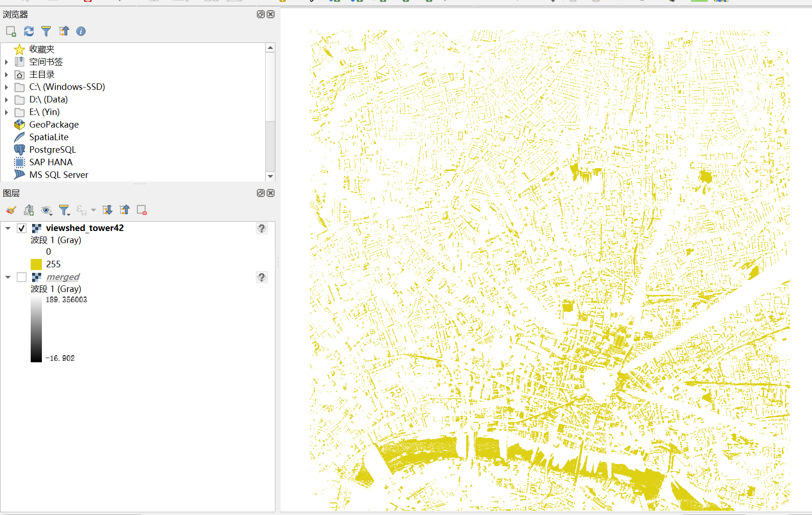
Task: Enable the merged layer visibility checkbox
Action: point(21,277)
